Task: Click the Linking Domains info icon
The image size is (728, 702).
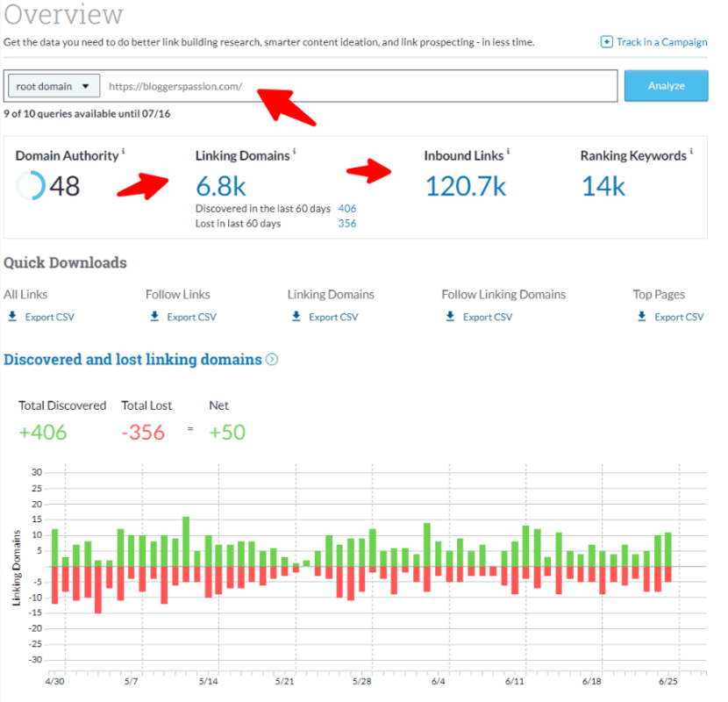Action: (295, 151)
